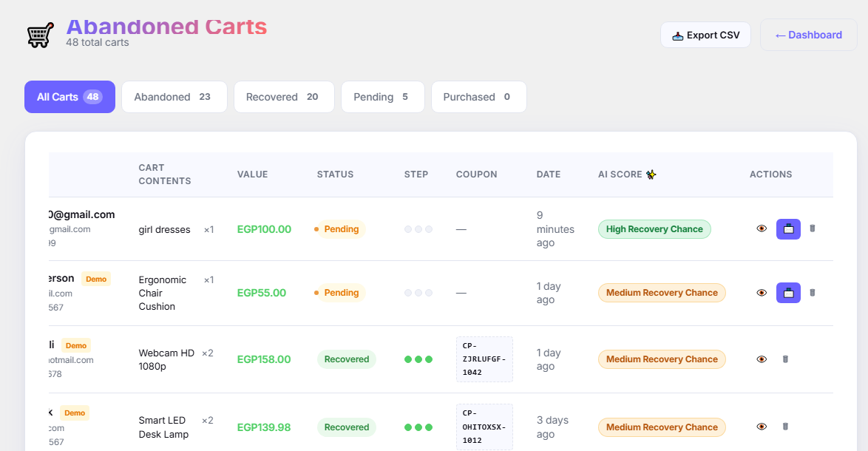Send recovery for Ergonomic Chair Cushion cart

click(788, 293)
